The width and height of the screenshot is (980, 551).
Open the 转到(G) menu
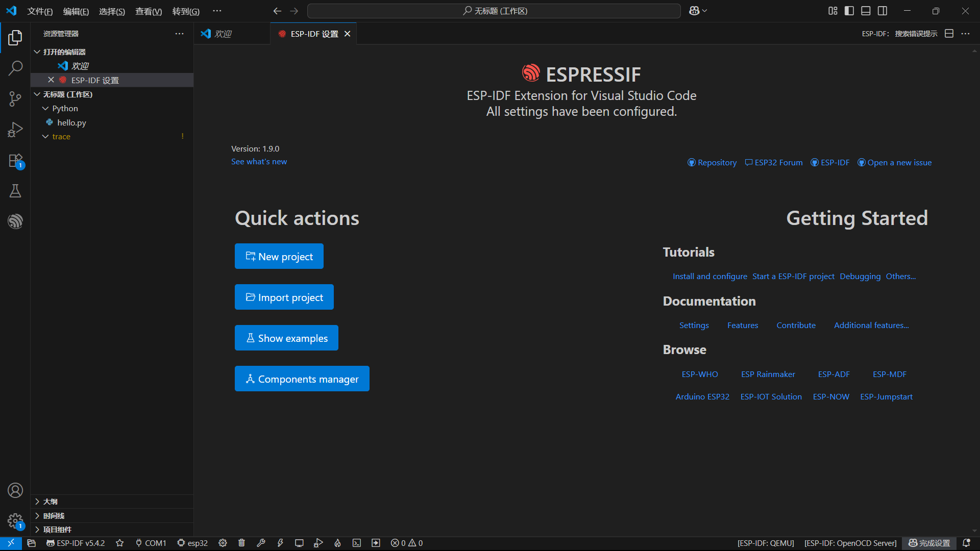pos(186,11)
